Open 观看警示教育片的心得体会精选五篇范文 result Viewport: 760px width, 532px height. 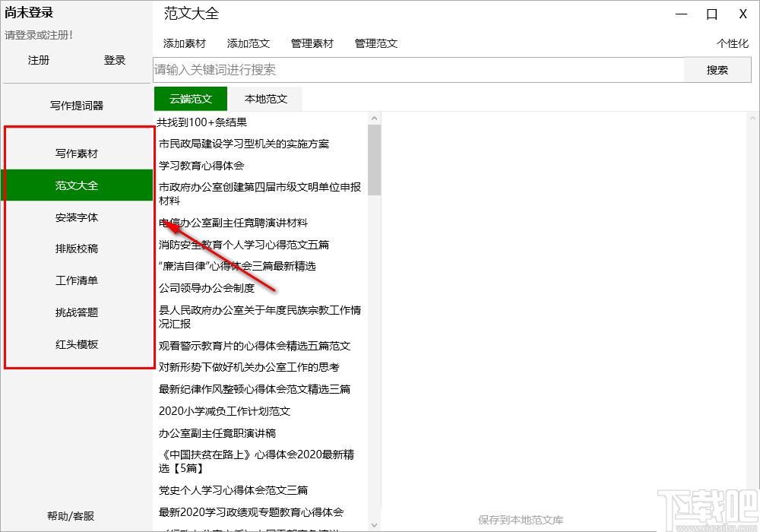pyautogui.click(x=255, y=346)
